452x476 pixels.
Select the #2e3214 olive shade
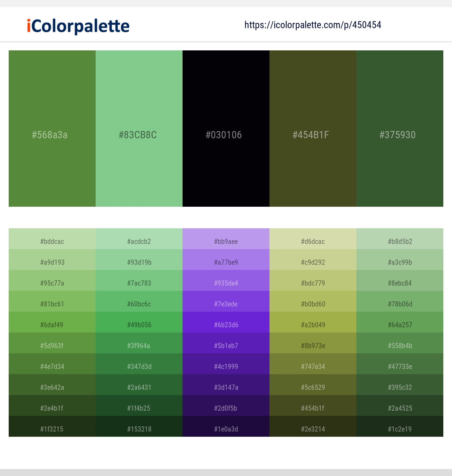[313, 429]
